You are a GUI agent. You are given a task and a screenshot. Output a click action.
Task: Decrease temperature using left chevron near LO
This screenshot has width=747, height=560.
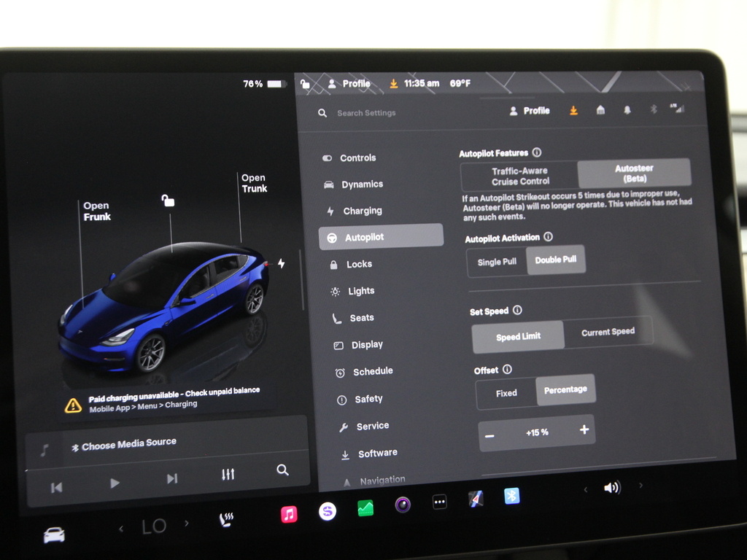click(121, 528)
